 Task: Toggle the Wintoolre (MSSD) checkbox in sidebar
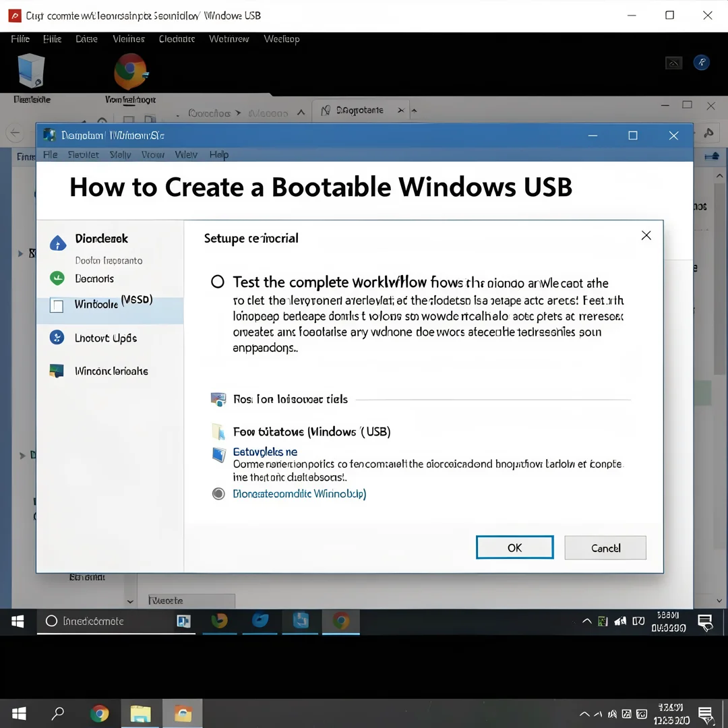pyautogui.click(x=57, y=306)
